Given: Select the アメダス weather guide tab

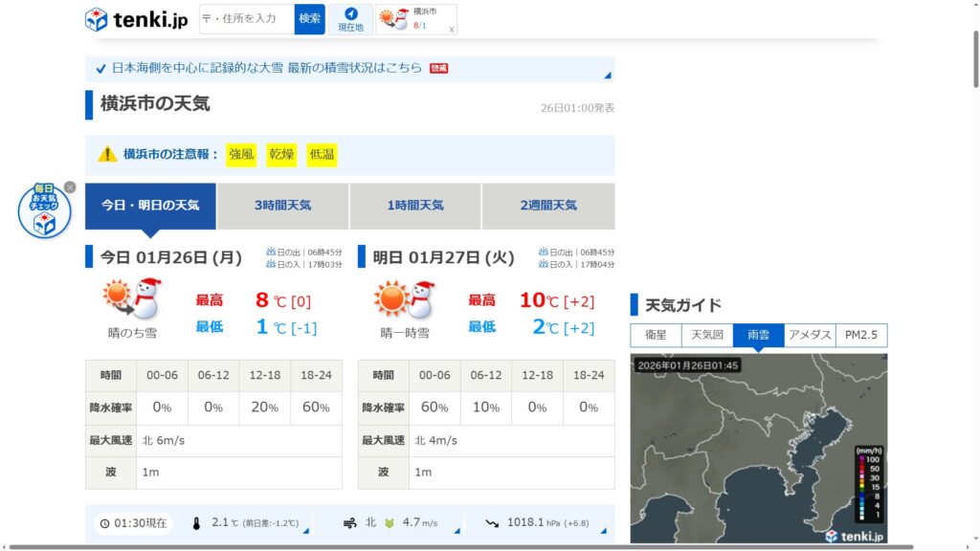Looking at the screenshot, I should click(810, 336).
